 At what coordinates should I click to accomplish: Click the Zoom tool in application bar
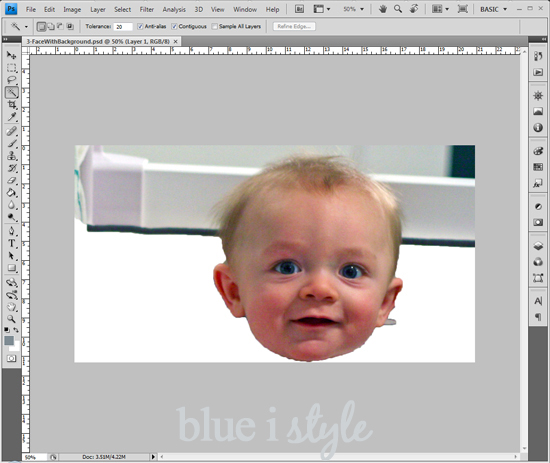398,9
